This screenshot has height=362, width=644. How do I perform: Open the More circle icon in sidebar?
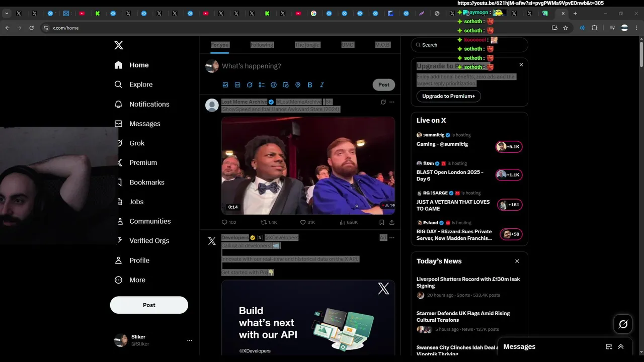click(118, 280)
